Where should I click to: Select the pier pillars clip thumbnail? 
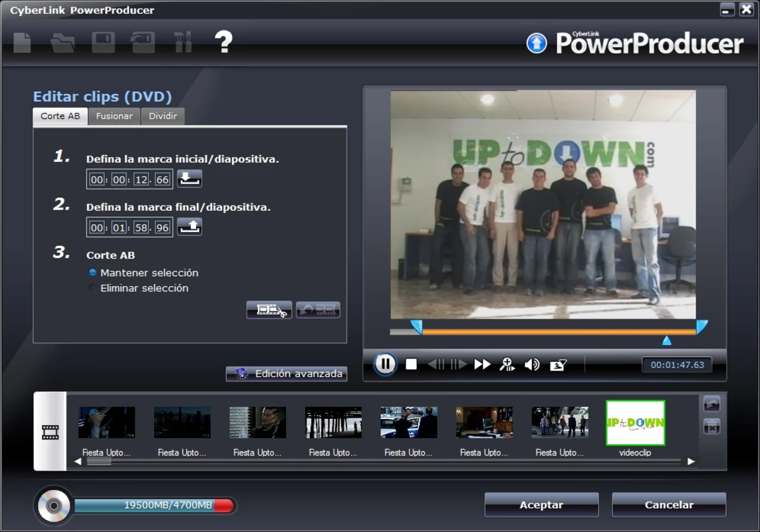tap(333, 422)
